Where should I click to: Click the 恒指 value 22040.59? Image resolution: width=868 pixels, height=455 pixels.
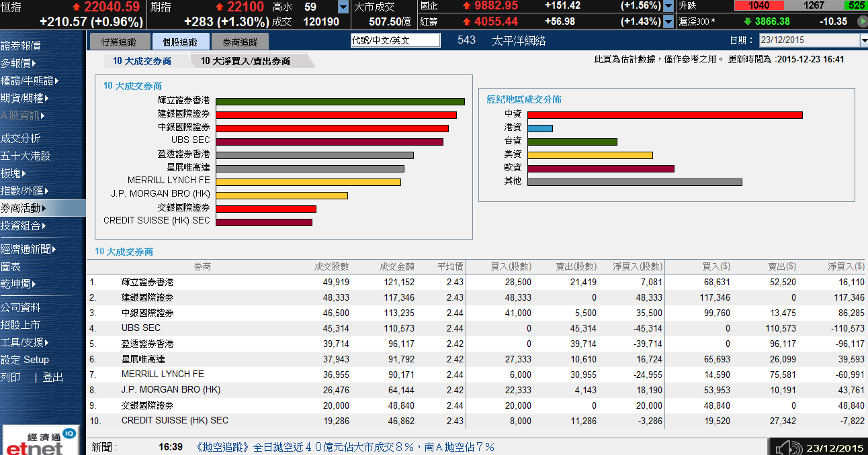tap(112, 7)
